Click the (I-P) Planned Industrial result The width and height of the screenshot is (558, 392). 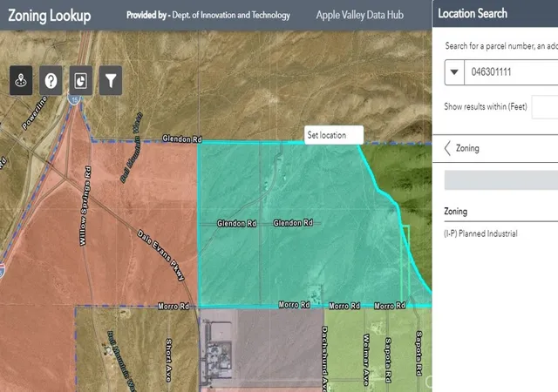[480, 233]
